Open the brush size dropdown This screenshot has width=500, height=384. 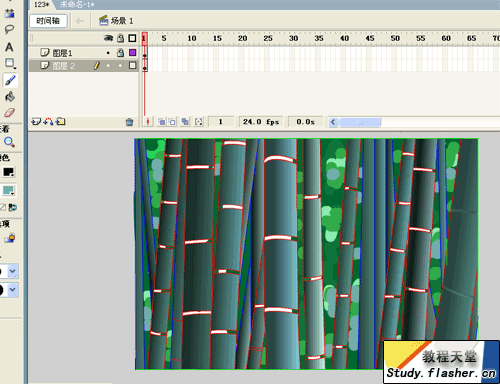(13, 271)
